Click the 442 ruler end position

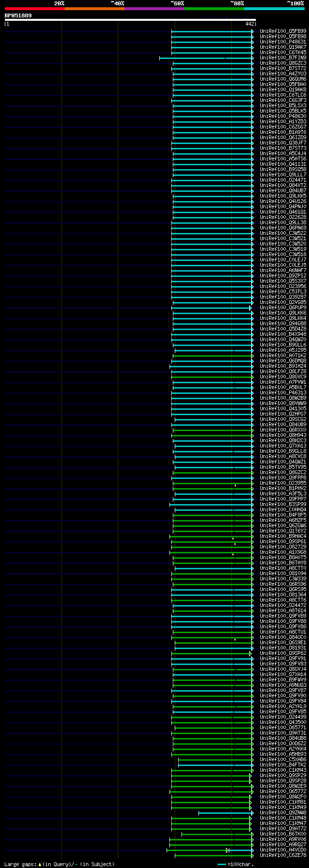point(250,24)
